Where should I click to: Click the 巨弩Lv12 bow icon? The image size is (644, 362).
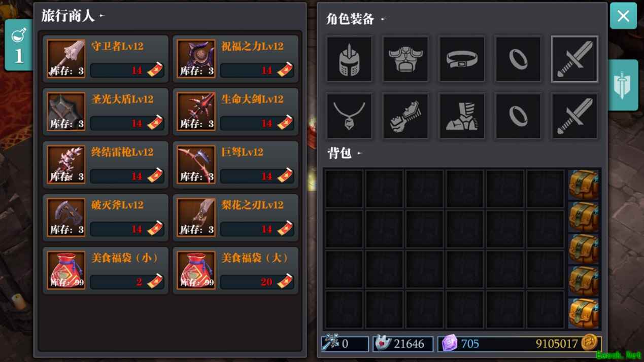[x=196, y=164]
